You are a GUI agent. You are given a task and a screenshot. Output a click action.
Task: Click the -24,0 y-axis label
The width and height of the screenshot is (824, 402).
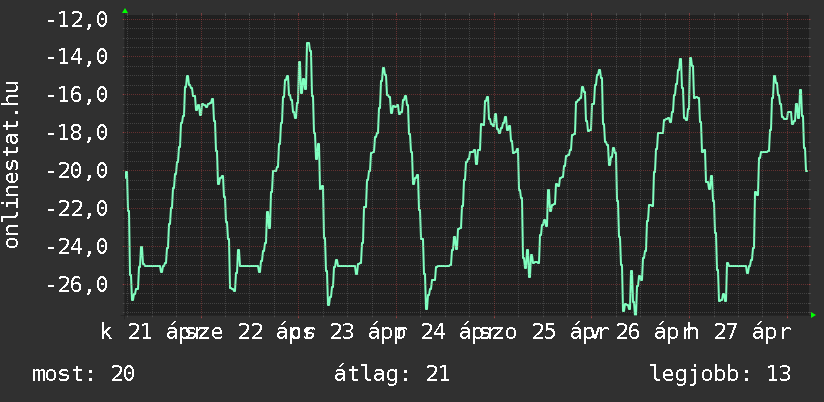pos(77,247)
